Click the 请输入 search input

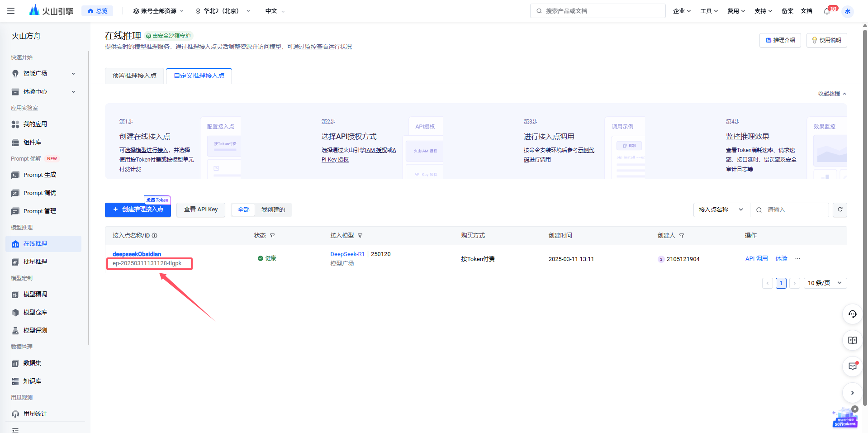[790, 209]
